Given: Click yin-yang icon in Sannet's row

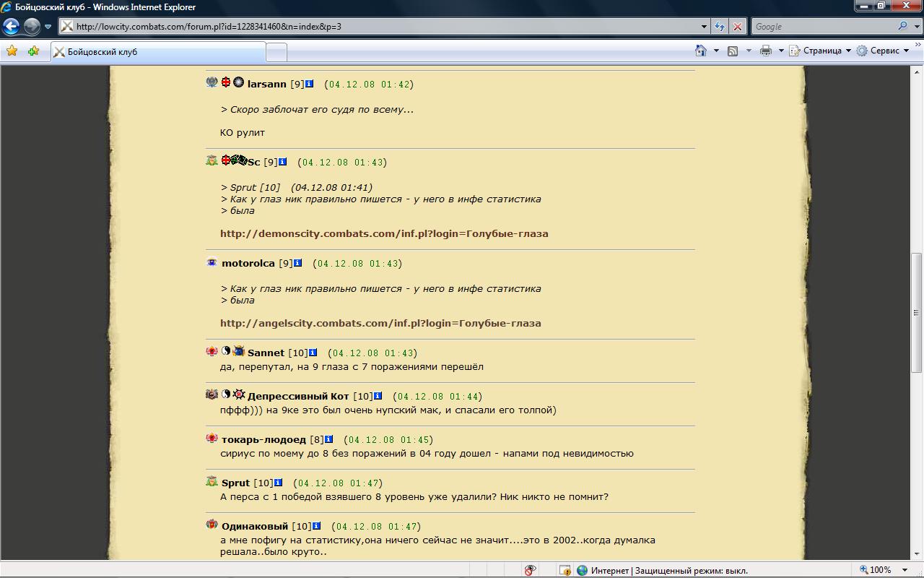Looking at the screenshot, I should click(x=226, y=350).
